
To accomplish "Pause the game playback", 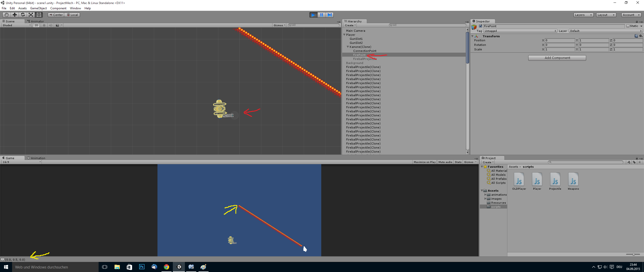I will click(x=321, y=15).
